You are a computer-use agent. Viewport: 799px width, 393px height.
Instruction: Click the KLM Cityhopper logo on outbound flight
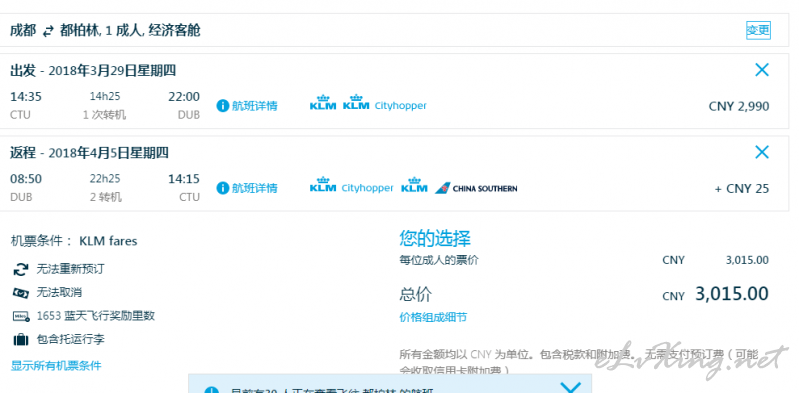click(385, 102)
